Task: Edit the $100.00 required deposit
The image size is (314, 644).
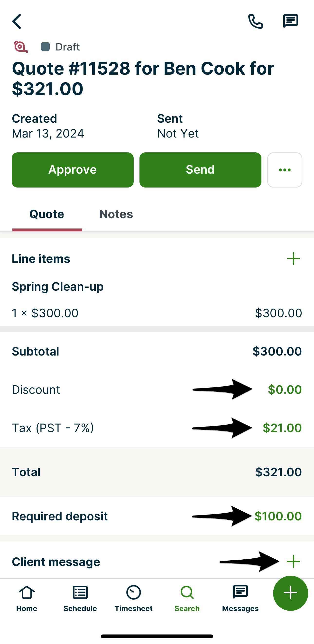Action: coord(278,516)
